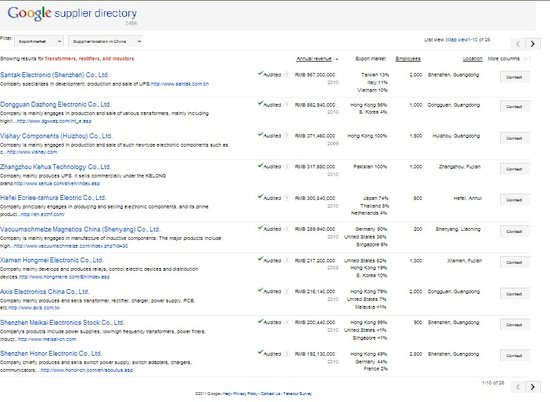Select the 'Hefei, Anhui' location text
Image resolution: width=550 pixels, height=402 pixels.
tap(468, 198)
